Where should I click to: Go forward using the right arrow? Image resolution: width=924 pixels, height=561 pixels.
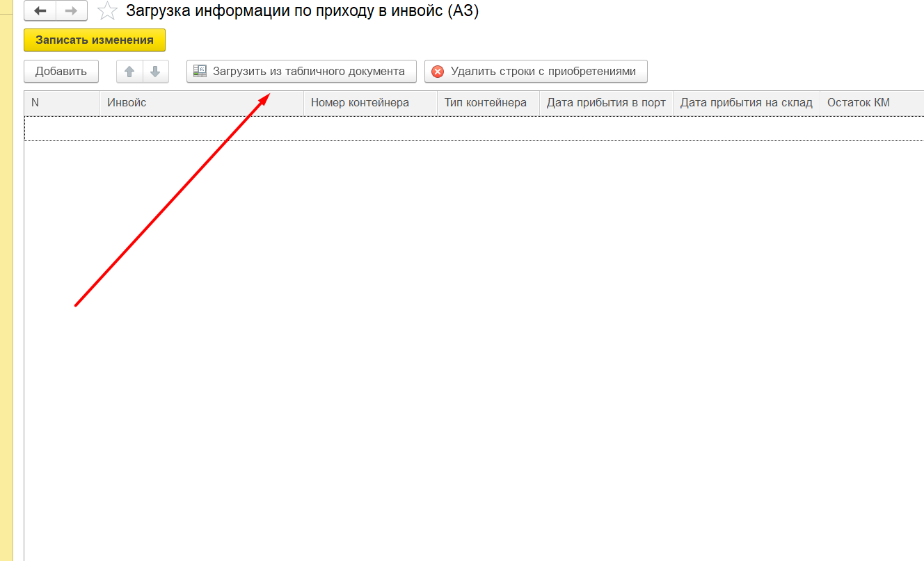pos(71,11)
